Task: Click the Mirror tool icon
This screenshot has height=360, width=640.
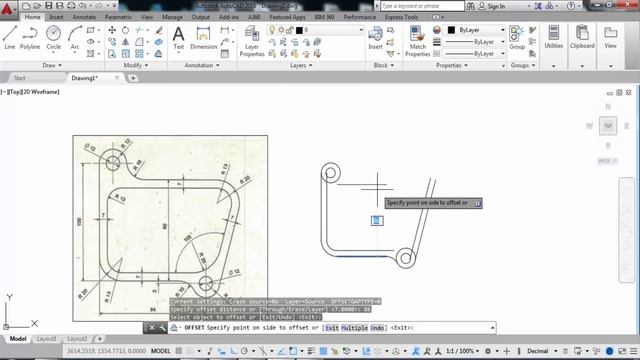Action: 125,42
